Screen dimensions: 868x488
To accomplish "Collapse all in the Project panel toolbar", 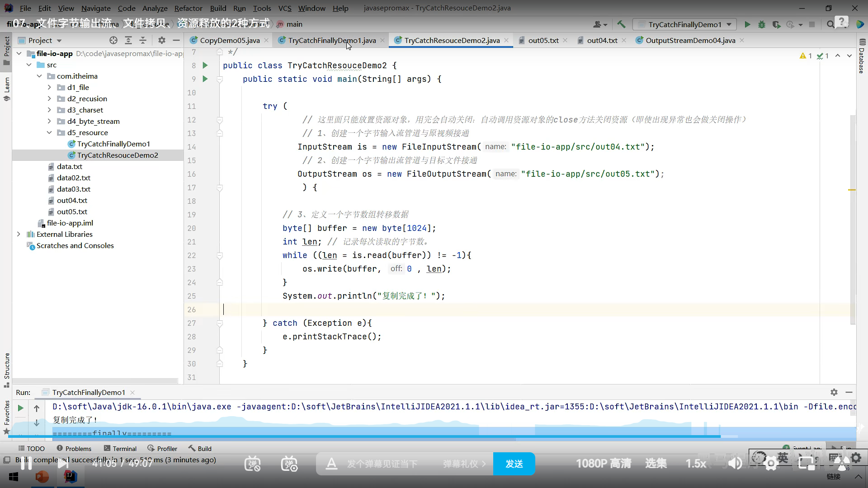I will coord(143,40).
